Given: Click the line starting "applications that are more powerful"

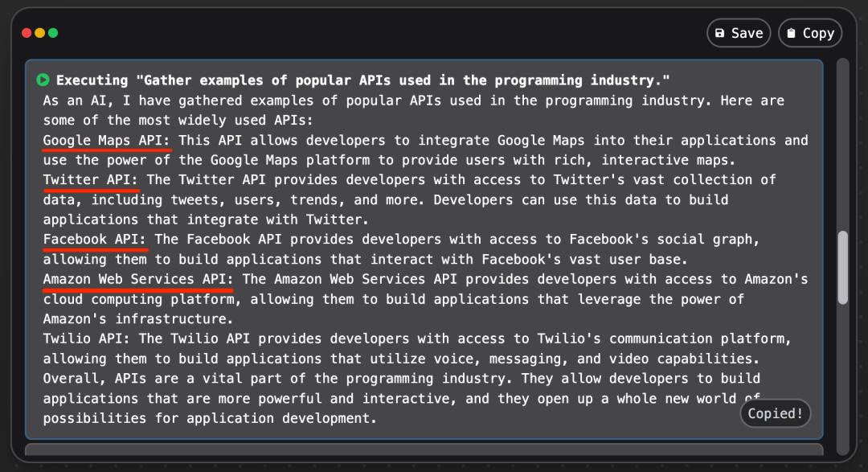Looking at the screenshot, I should click(402, 398).
